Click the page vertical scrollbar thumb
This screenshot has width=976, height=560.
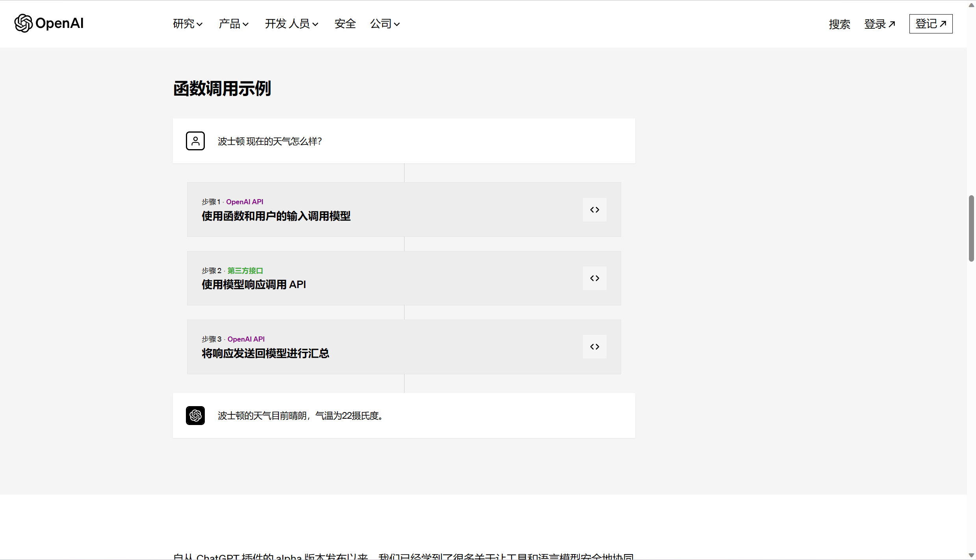971,228
